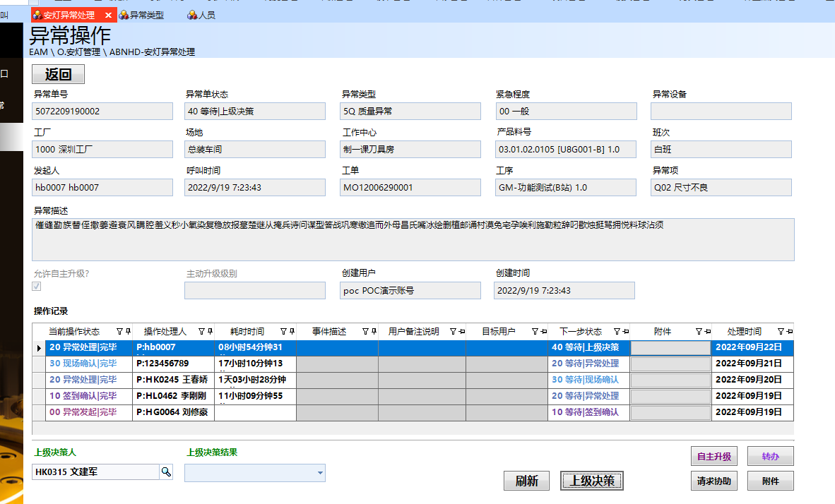Screen dimensions: 835x504
Task: Open the filter for 目标用户 column
Action: tap(535, 332)
